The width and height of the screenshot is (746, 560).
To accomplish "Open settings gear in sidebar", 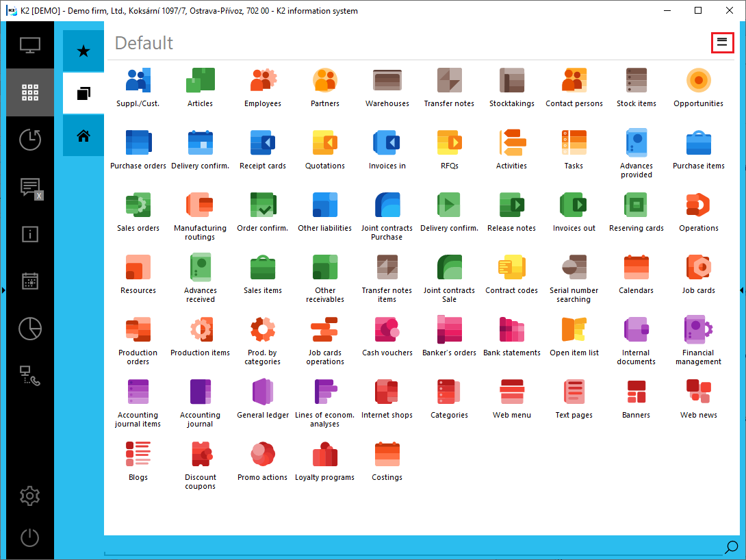I will (30, 496).
